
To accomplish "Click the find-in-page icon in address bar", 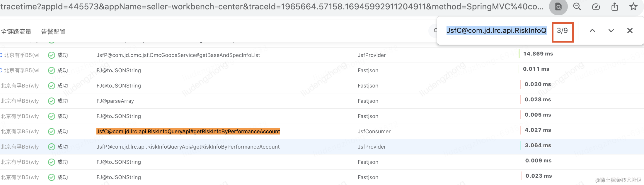I will (558, 6).
